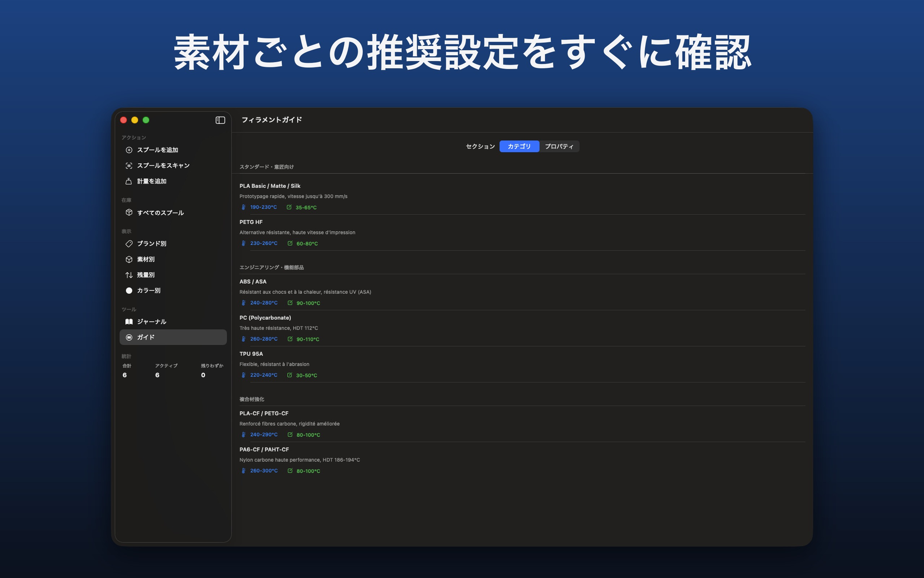
Task: Click the 35-65°C bed temperature value
Action: (306, 208)
